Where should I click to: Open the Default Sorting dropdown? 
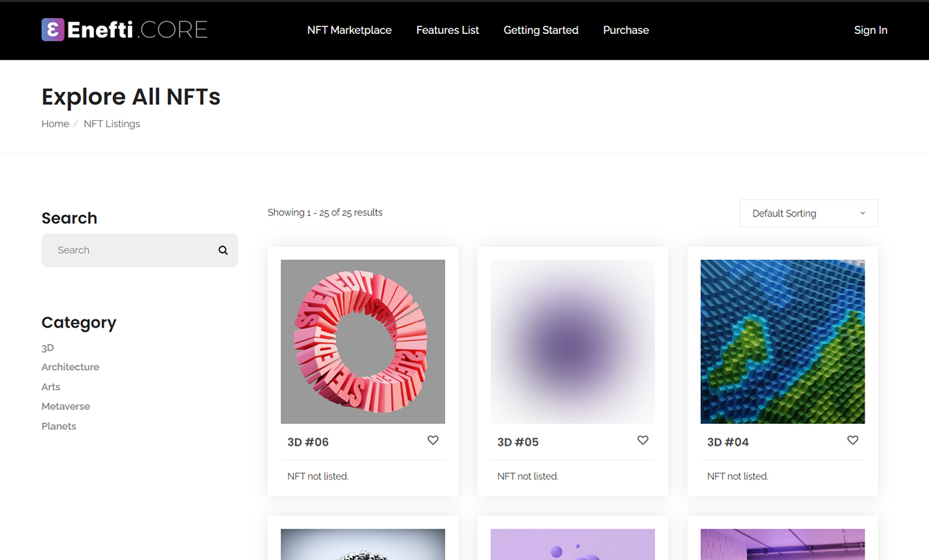pyautogui.click(x=809, y=214)
